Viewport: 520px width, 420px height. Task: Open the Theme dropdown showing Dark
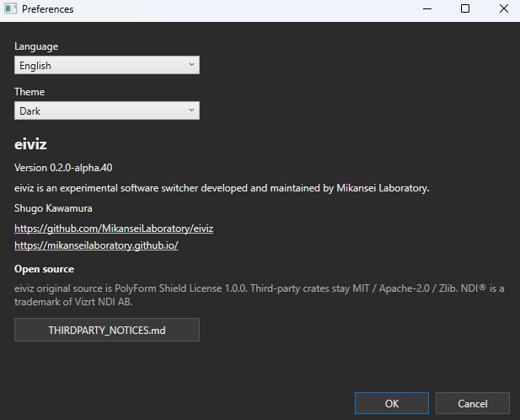click(x=107, y=110)
